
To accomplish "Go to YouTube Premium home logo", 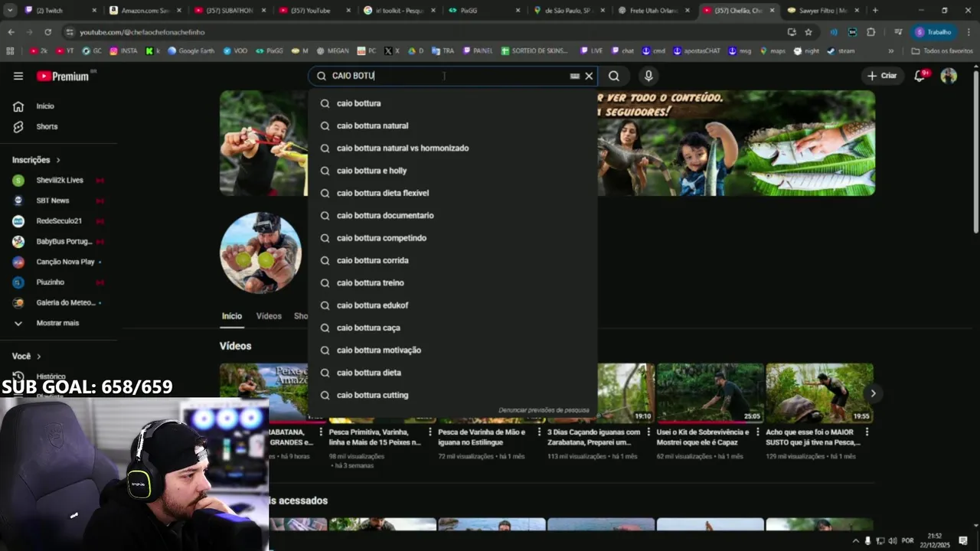I will (x=64, y=76).
